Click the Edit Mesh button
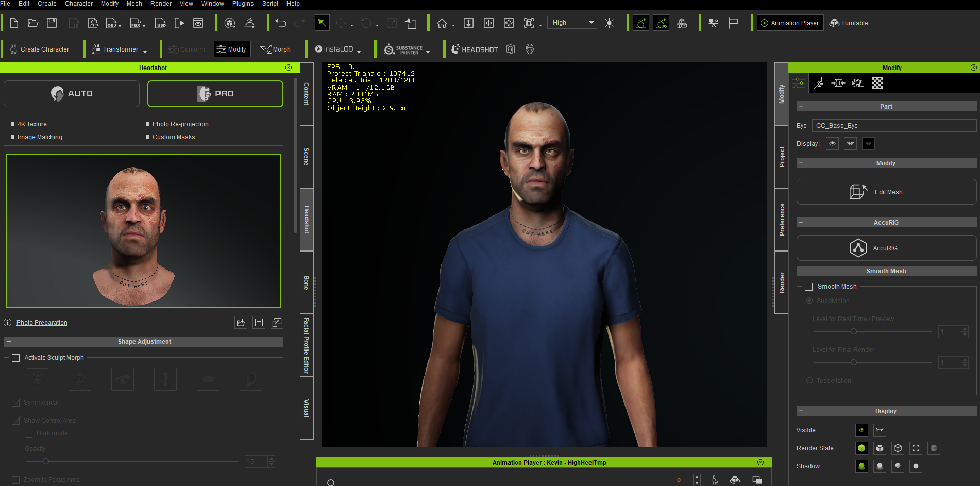Screen dimensions: 980x486 click(886, 192)
